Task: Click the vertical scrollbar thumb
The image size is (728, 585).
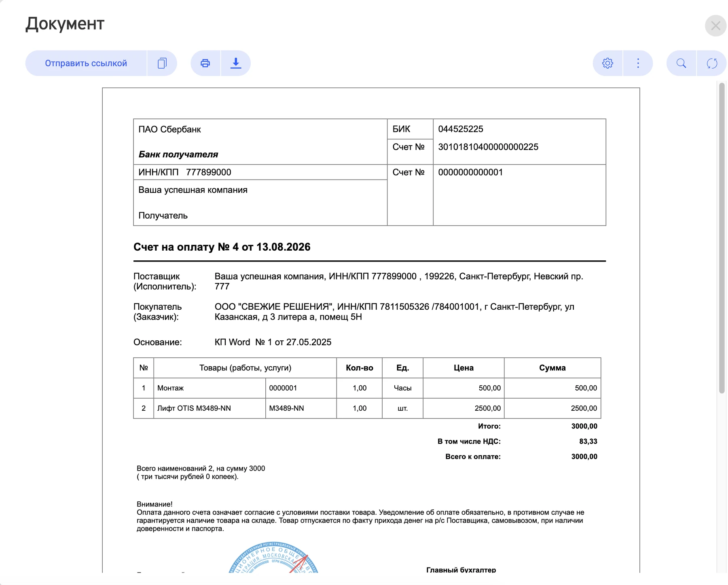Action: click(x=722, y=238)
